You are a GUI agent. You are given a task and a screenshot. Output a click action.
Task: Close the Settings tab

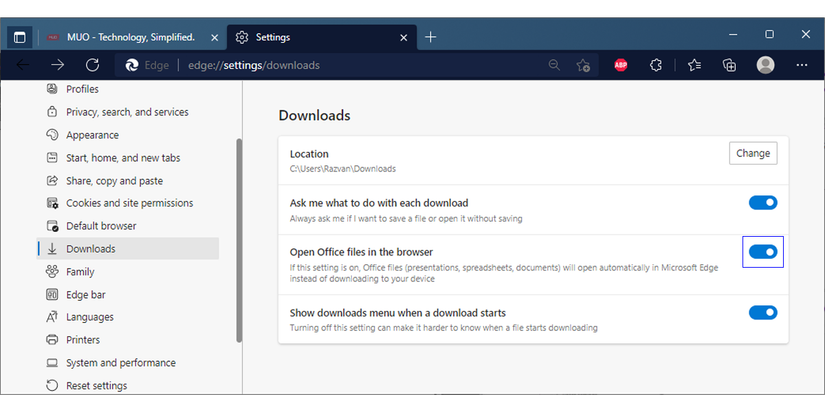pyautogui.click(x=404, y=38)
